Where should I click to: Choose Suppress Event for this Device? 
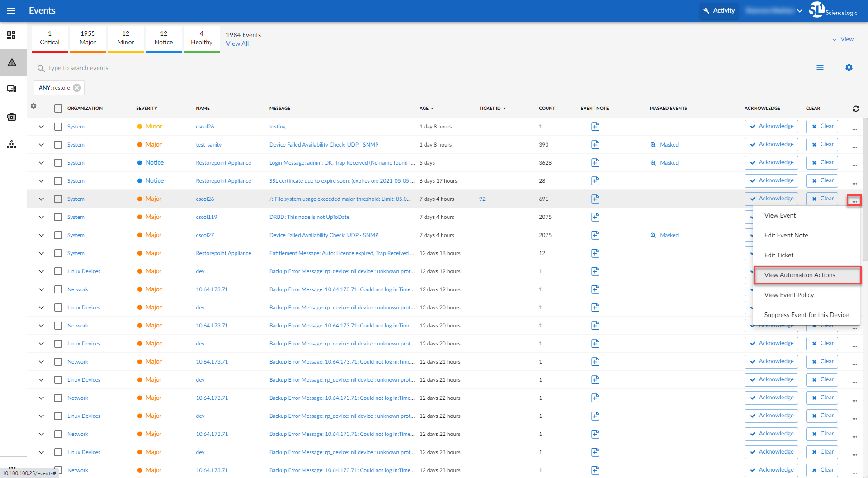(x=806, y=315)
